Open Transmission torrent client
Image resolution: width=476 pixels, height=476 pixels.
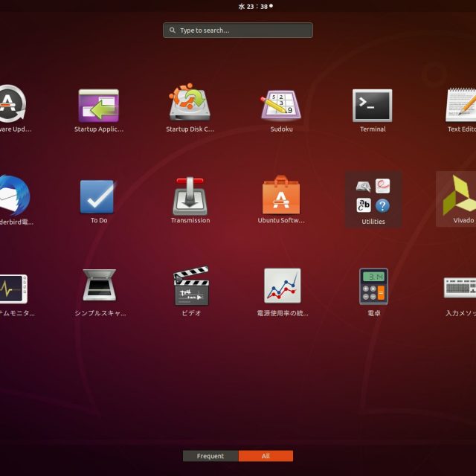[x=190, y=196]
